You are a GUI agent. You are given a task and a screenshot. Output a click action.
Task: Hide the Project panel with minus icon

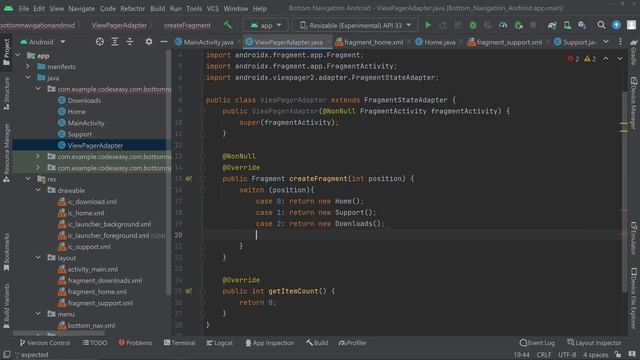click(x=164, y=42)
